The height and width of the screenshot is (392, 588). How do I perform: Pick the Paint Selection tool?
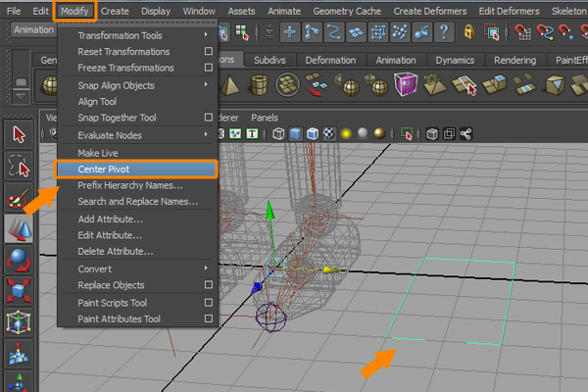pos(18,199)
